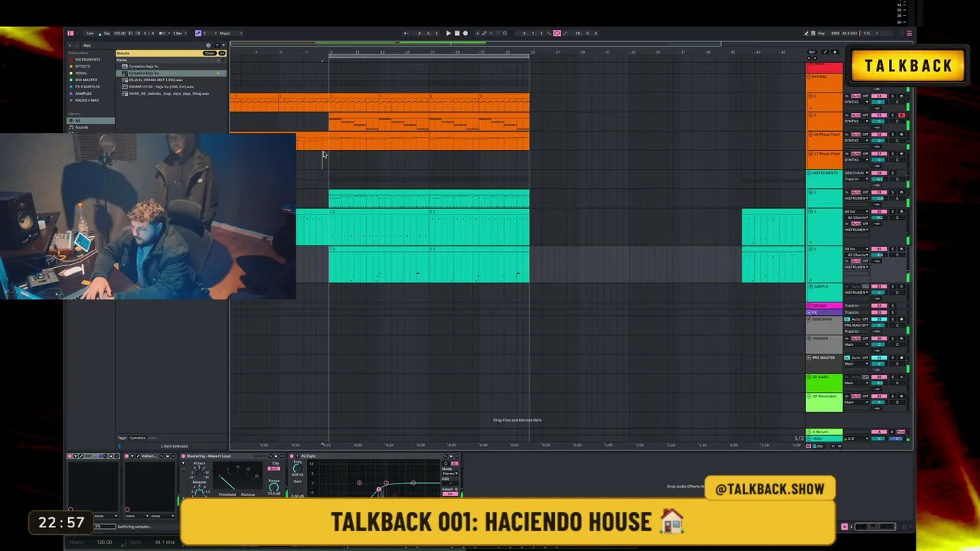Click the browser back arrow
Screen dimensions: 980x551
pos(70,45)
